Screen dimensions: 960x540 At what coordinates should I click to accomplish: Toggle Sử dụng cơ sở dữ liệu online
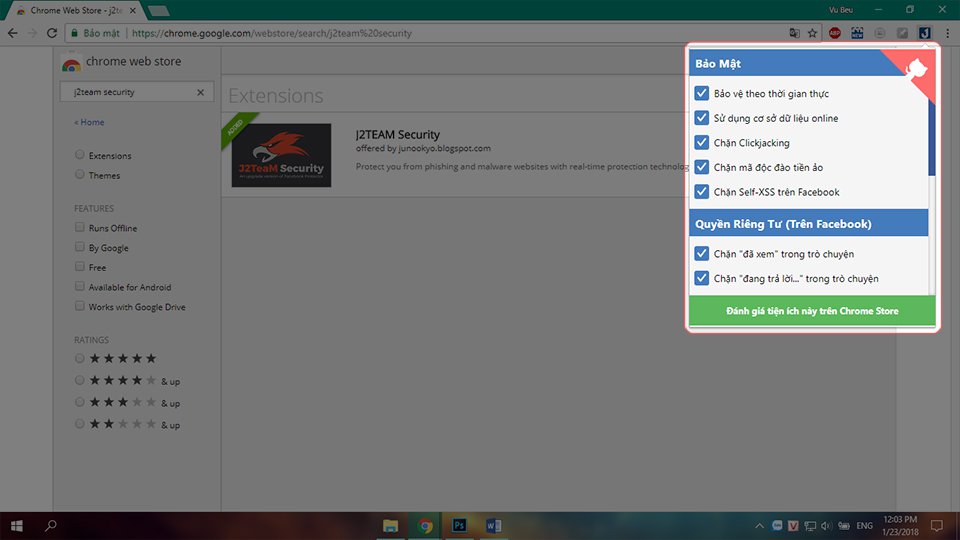click(702, 118)
